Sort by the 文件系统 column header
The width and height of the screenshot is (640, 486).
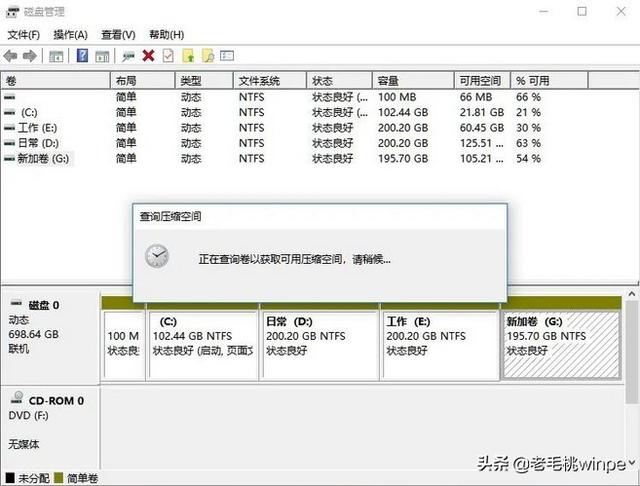pos(270,81)
